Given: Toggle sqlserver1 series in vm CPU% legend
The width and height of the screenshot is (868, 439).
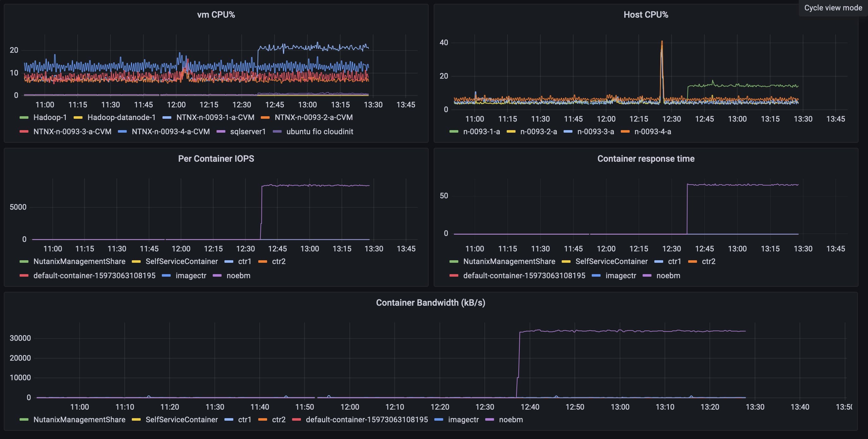Looking at the screenshot, I should (248, 132).
